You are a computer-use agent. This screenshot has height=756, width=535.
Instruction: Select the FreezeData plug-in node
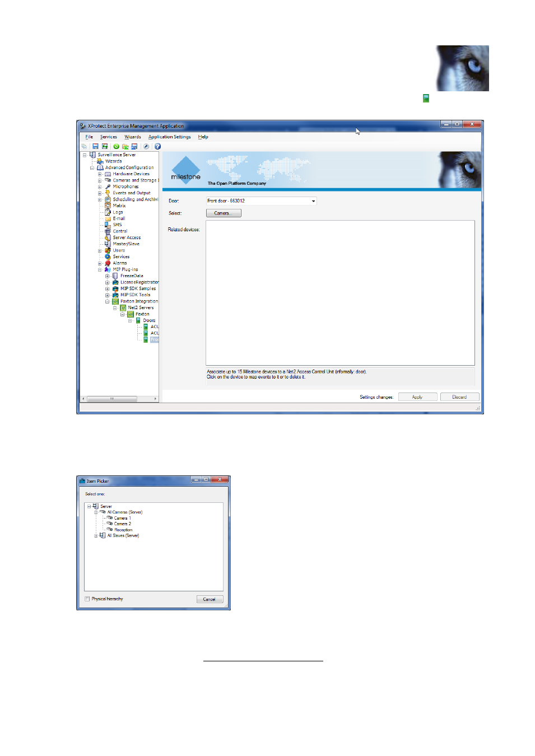pyautogui.click(x=132, y=276)
